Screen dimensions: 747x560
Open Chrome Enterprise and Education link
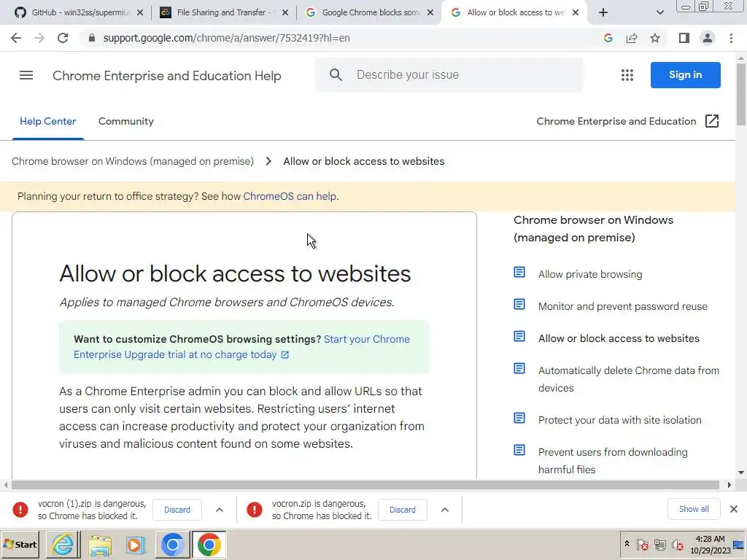coord(616,121)
